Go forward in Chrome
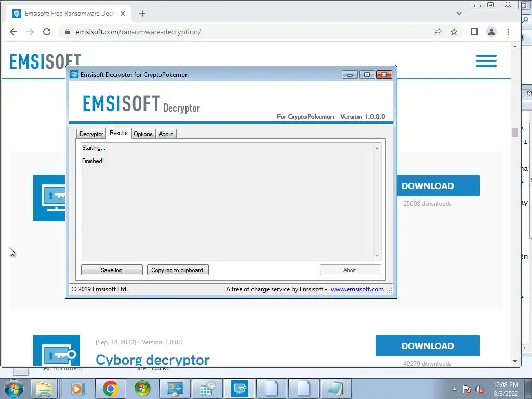This screenshot has width=532, height=399. click(x=30, y=32)
